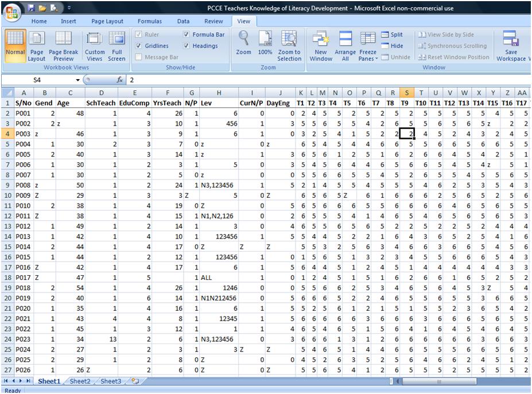Click next sheet tab arrow
The height and width of the screenshot is (394, 532).
tap(21, 381)
